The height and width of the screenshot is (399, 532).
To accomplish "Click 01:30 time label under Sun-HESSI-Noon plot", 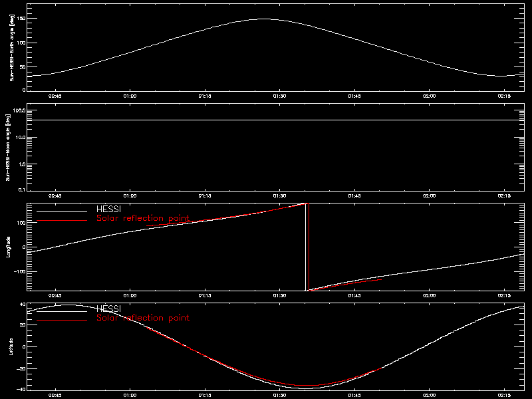I will [279, 196].
